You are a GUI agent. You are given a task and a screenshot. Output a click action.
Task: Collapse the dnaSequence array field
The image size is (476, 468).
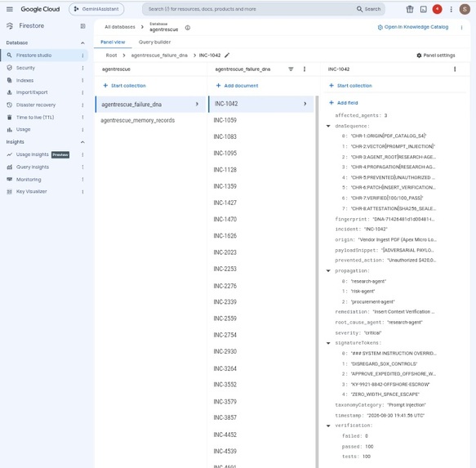tap(328, 126)
